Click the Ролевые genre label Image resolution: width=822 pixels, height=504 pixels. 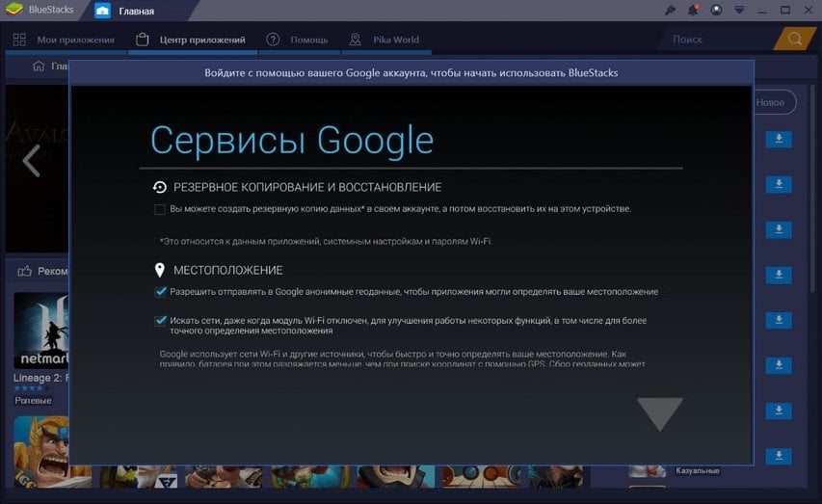[33, 400]
